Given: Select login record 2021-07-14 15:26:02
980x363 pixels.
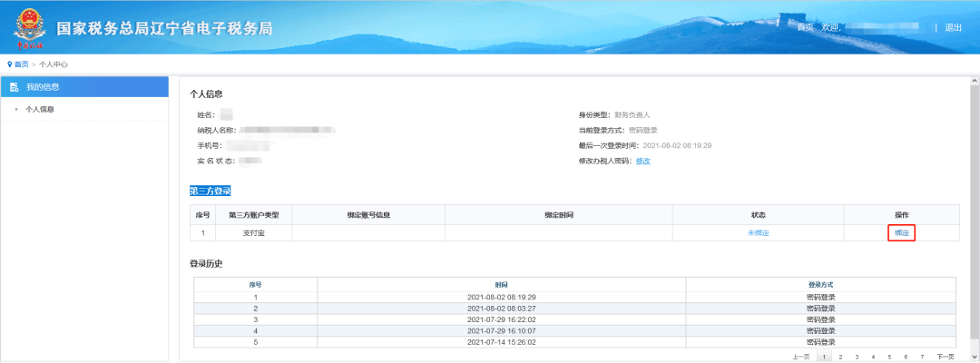Looking at the screenshot, I should pos(574,342).
